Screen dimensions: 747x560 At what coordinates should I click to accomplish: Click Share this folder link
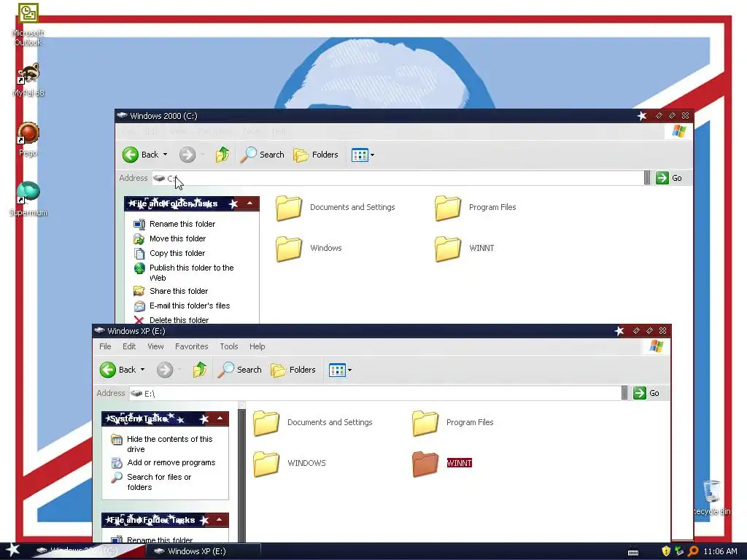click(171, 291)
